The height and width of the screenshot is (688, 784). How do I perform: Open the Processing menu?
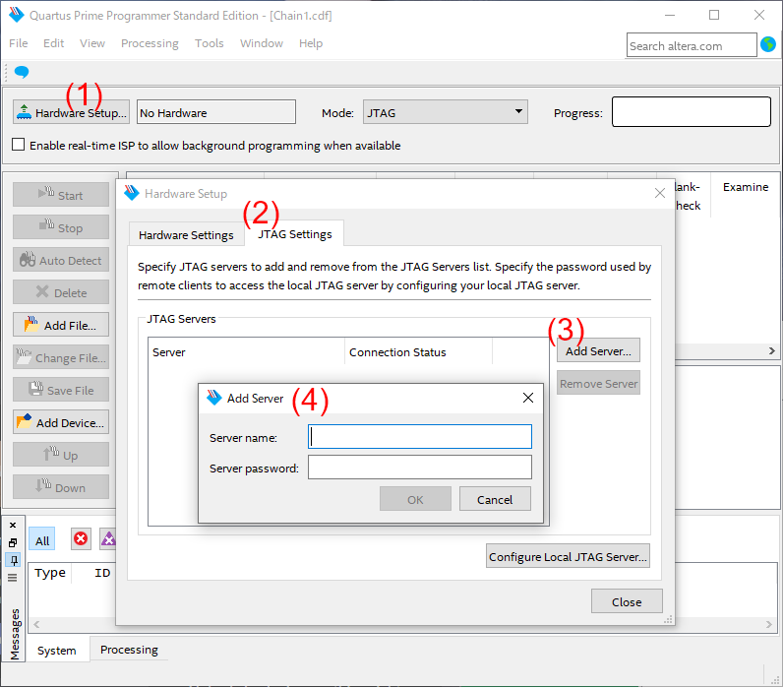[x=150, y=43]
